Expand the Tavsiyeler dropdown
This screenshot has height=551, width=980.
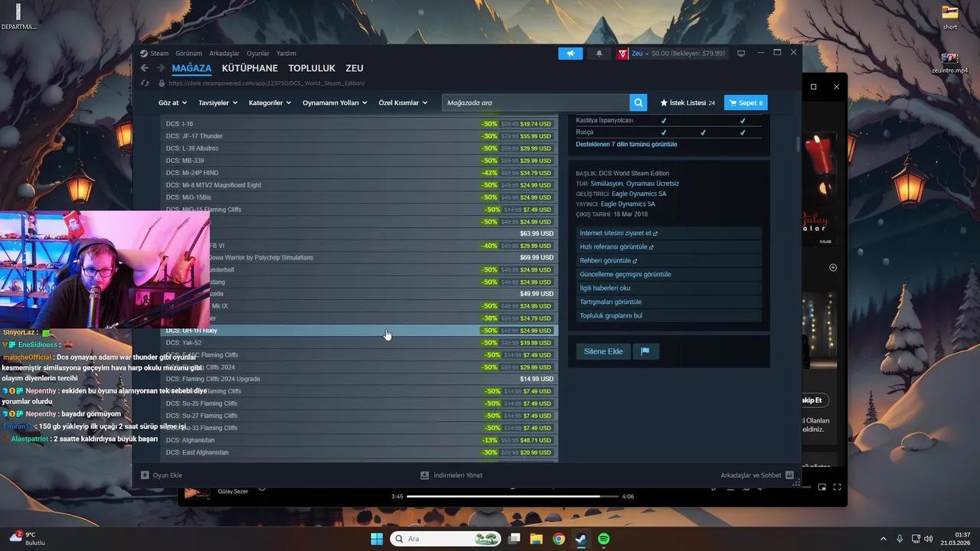(x=217, y=103)
